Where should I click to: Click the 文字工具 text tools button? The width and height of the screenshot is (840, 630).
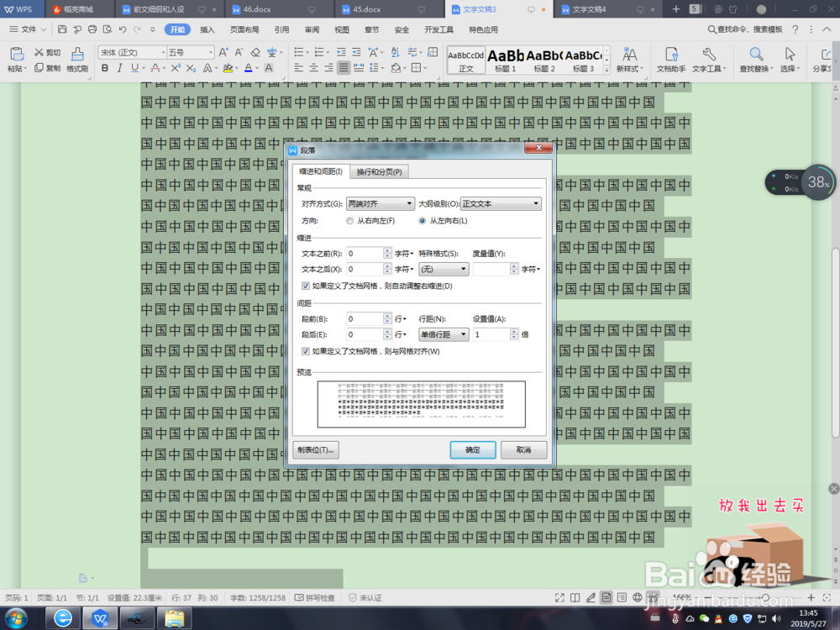point(709,59)
